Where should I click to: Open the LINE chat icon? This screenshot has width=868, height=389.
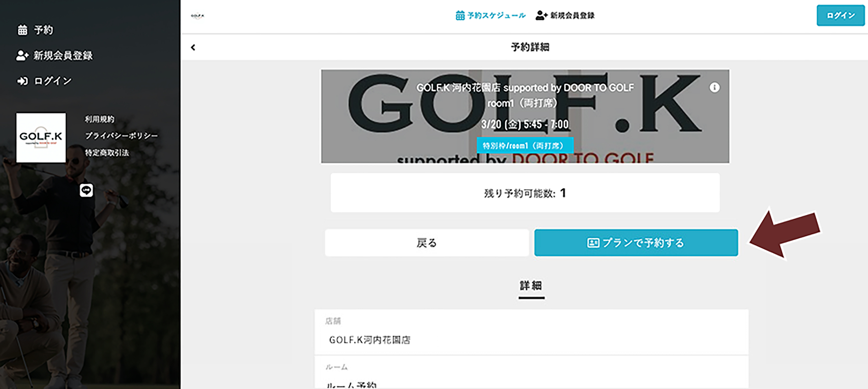86,190
